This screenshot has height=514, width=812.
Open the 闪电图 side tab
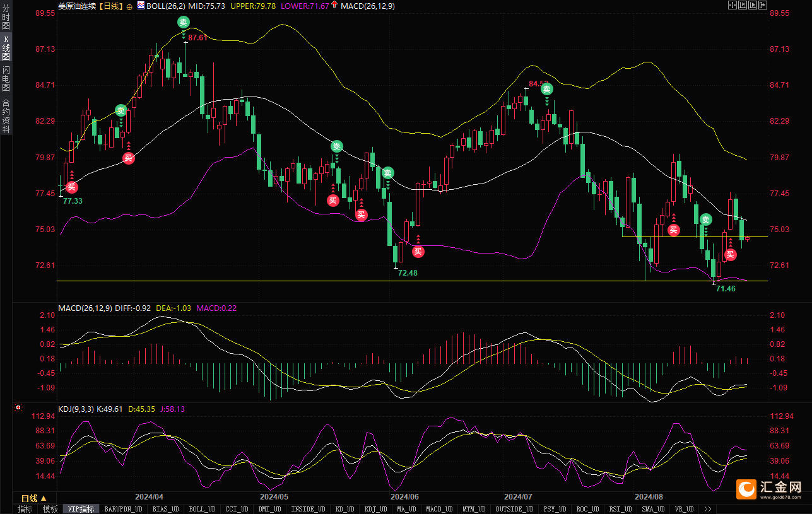pyautogui.click(x=6, y=79)
